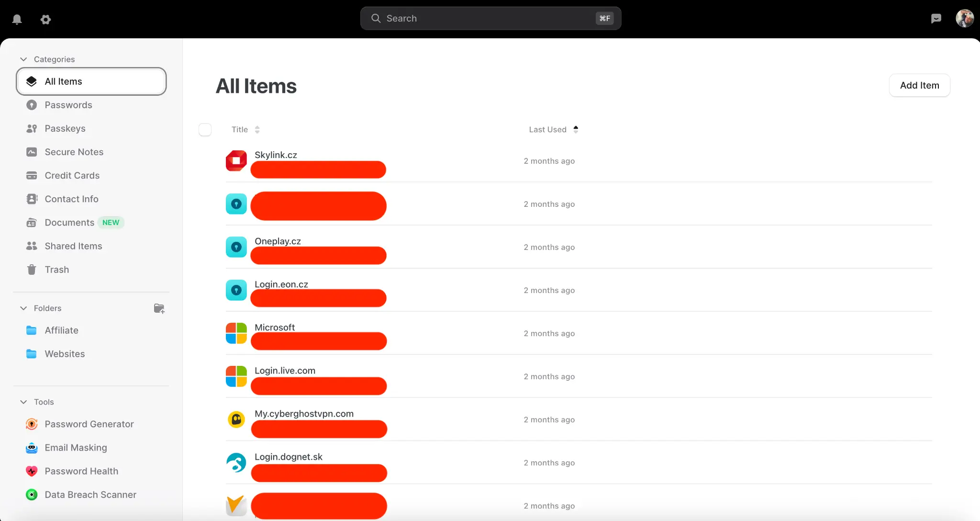This screenshot has width=980, height=521.
Task: Open the notifications bell icon
Action: pyautogui.click(x=17, y=19)
